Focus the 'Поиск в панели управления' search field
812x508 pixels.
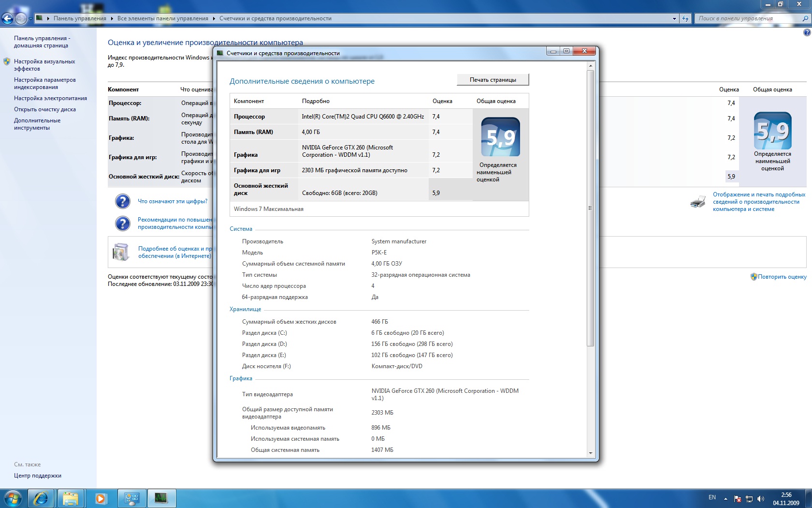(748, 18)
